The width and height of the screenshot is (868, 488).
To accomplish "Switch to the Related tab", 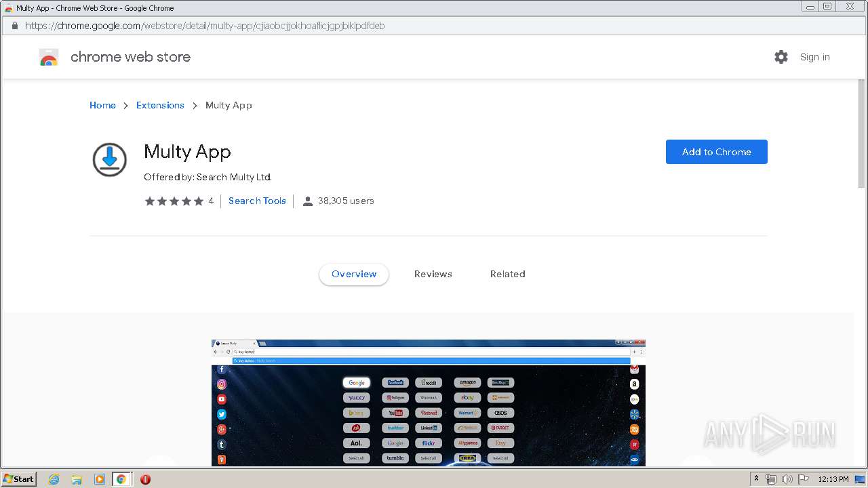I will 508,274.
